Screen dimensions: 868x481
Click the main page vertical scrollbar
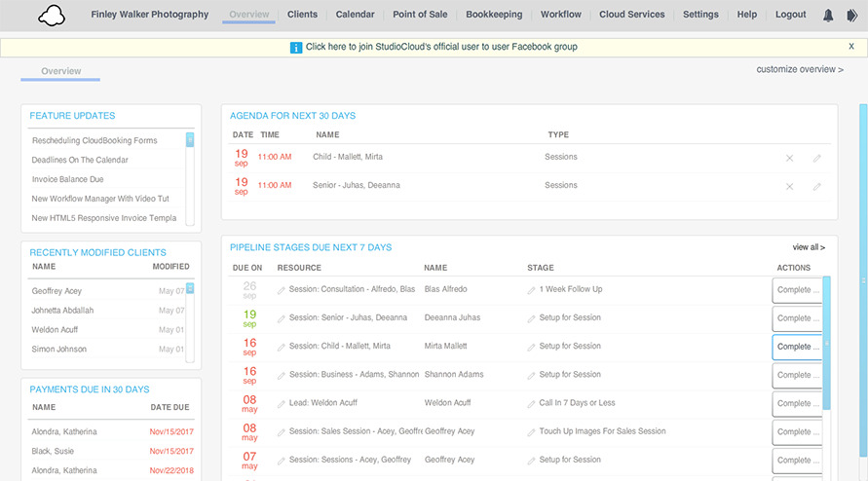point(863,279)
